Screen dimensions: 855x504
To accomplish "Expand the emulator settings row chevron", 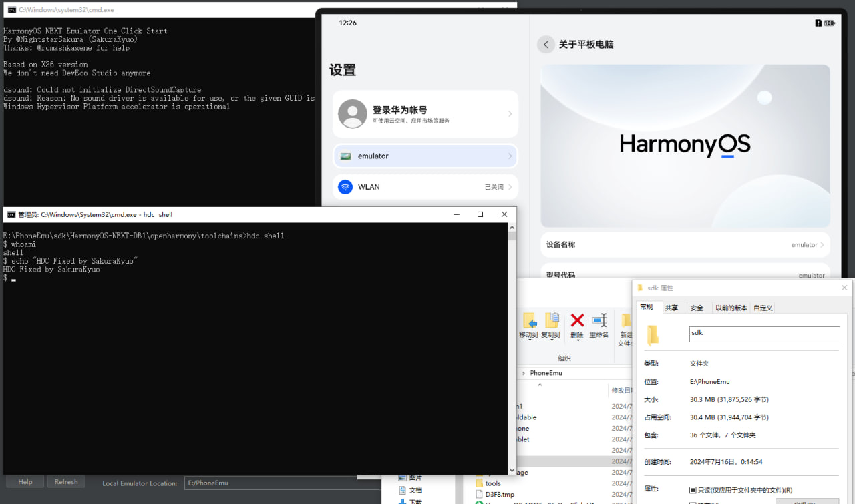I will point(510,156).
